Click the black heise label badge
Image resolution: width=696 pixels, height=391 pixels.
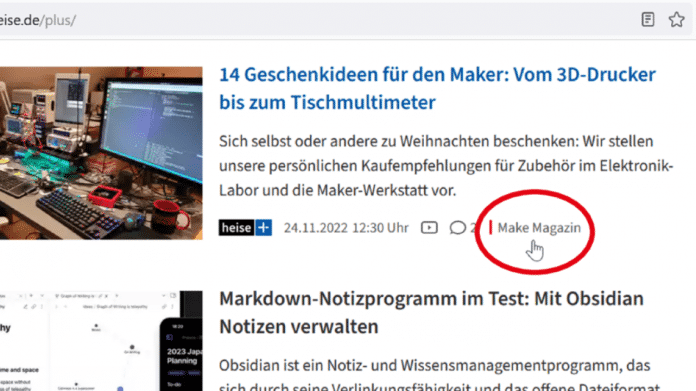tap(237, 228)
